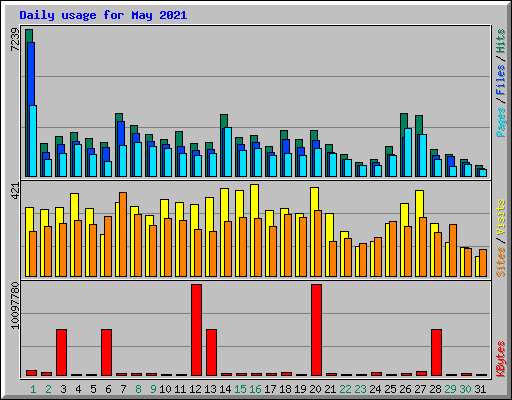This screenshot has height=400, width=512.
Task: Click day label 10 on the axis
Action: pyautogui.click(x=165, y=389)
